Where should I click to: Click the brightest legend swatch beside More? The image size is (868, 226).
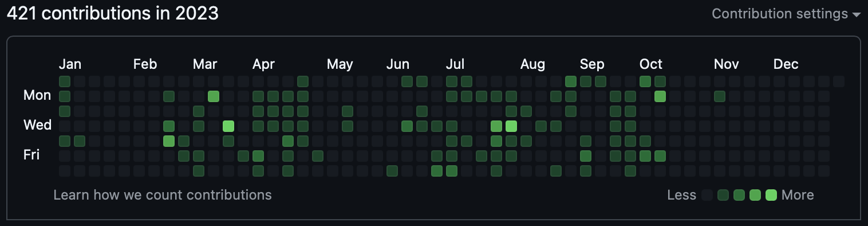click(771, 195)
